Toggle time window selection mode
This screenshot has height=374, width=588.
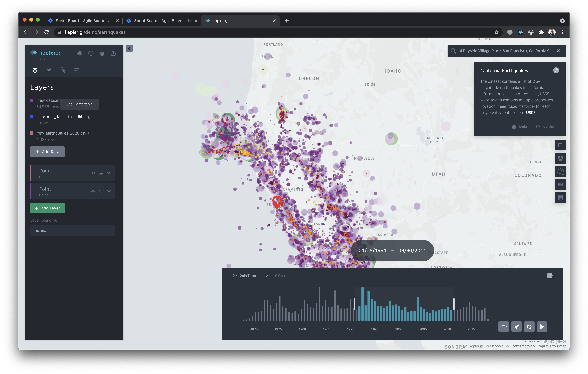click(x=504, y=327)
